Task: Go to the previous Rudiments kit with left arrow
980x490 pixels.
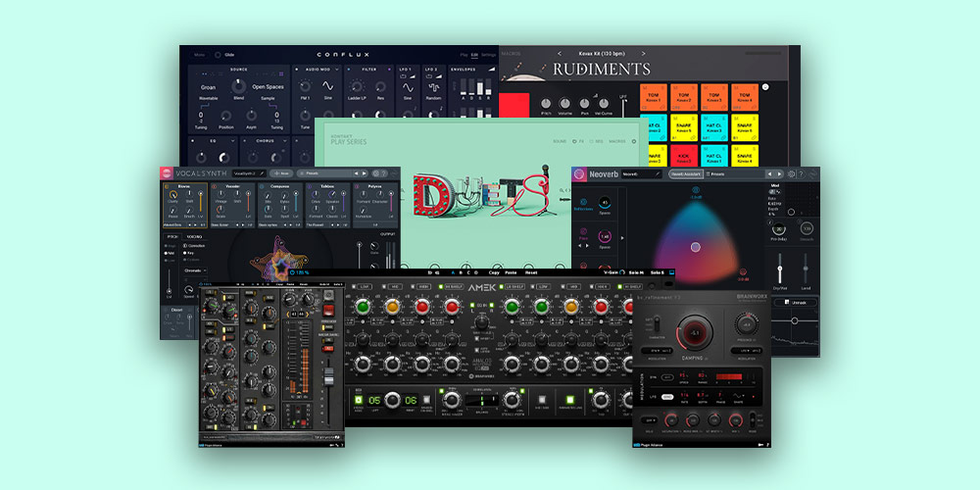Action: [x=560, y=54]
